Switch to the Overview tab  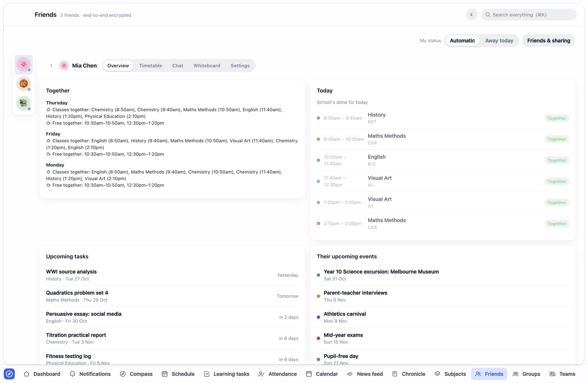pyautogui.click(x=118, y=65)
